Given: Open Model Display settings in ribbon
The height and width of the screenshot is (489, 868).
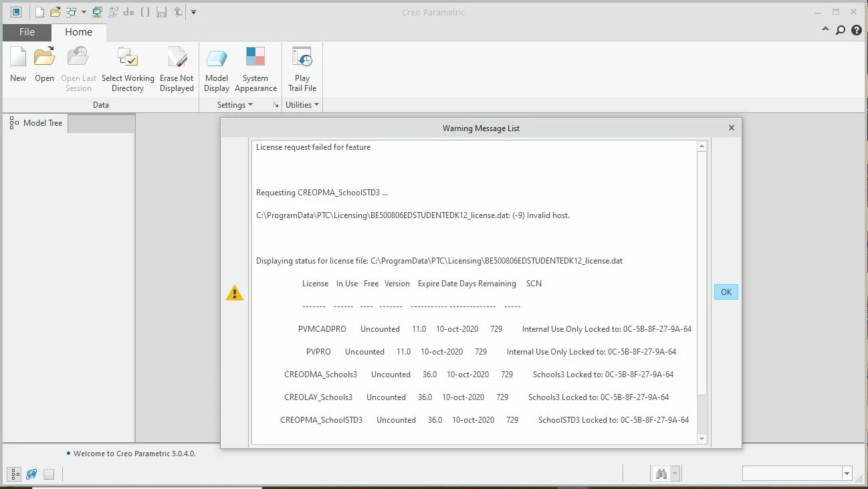Looking at the screenshot, I should [217, 70].
